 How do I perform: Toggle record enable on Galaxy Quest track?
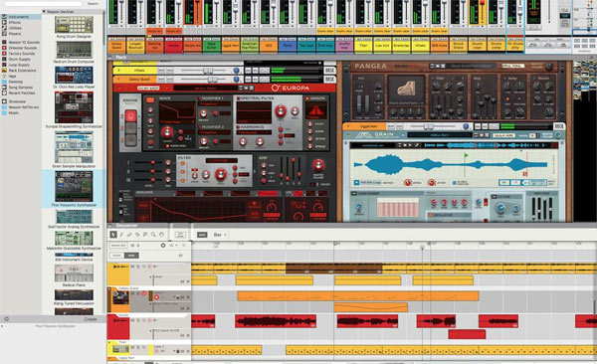coord(156,297)
